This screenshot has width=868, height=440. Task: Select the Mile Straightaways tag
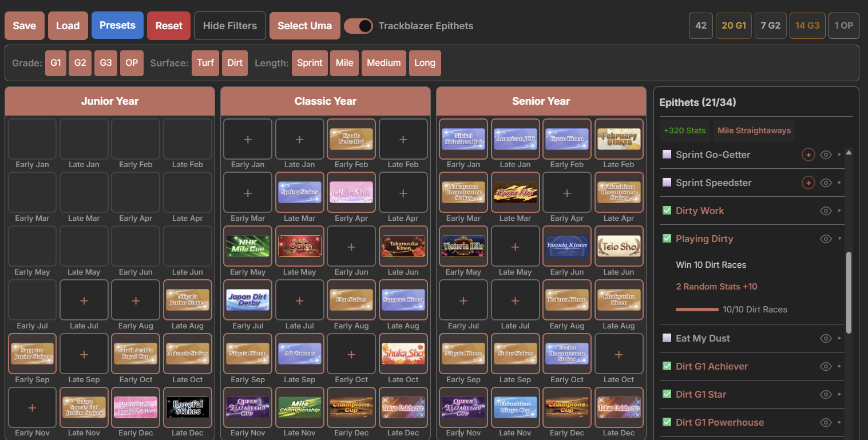tap(754, 130)
